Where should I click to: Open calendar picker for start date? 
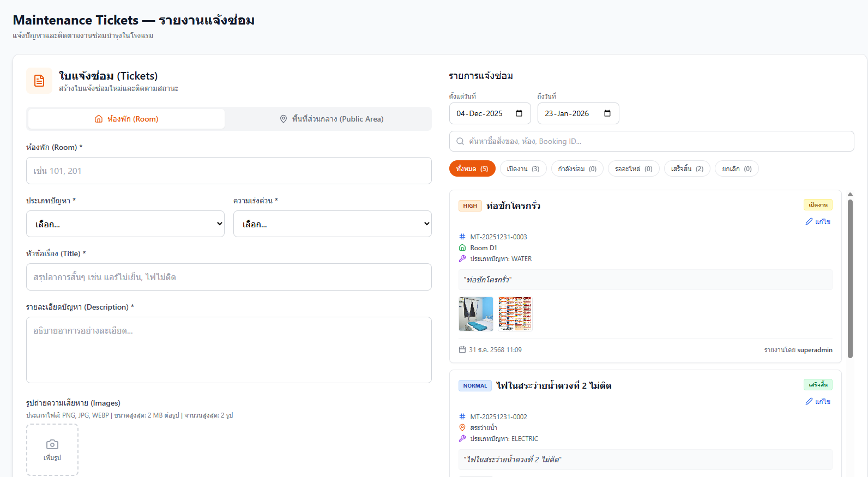tap(519, 113)
